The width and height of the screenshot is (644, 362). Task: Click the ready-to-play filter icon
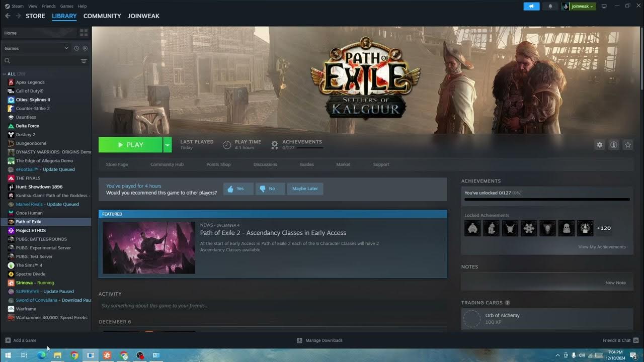85,48
